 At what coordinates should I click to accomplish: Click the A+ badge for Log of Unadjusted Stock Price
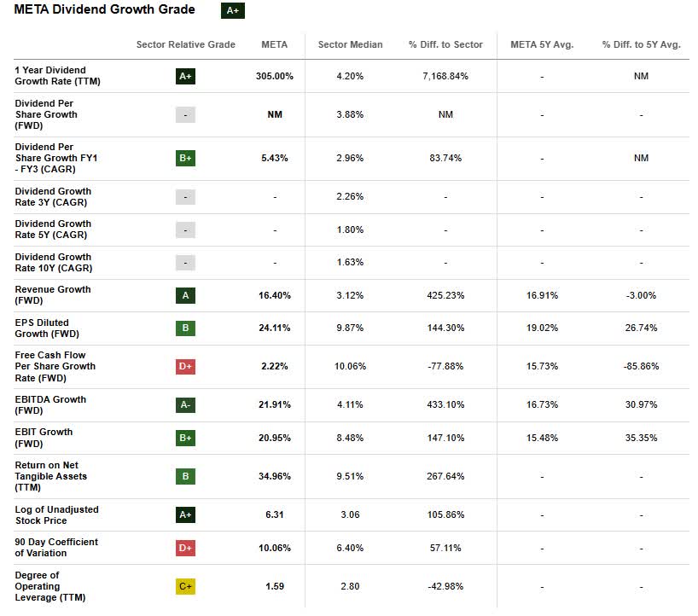(185, 514)
